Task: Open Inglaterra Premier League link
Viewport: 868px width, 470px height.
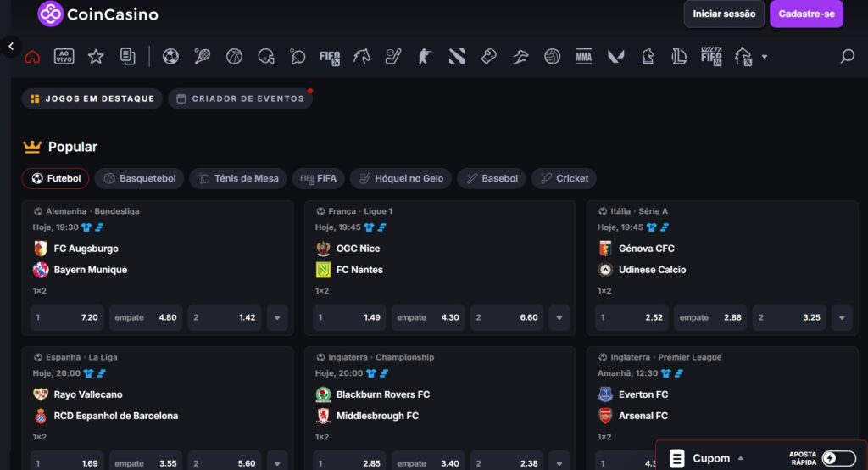Action: click(x=666, y=357)
